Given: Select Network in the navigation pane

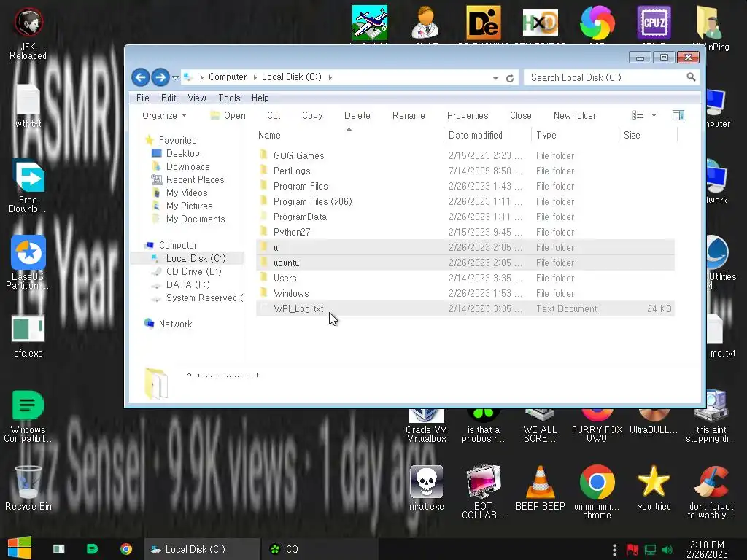Looking at the screenshot, I should tap(175, 324).
